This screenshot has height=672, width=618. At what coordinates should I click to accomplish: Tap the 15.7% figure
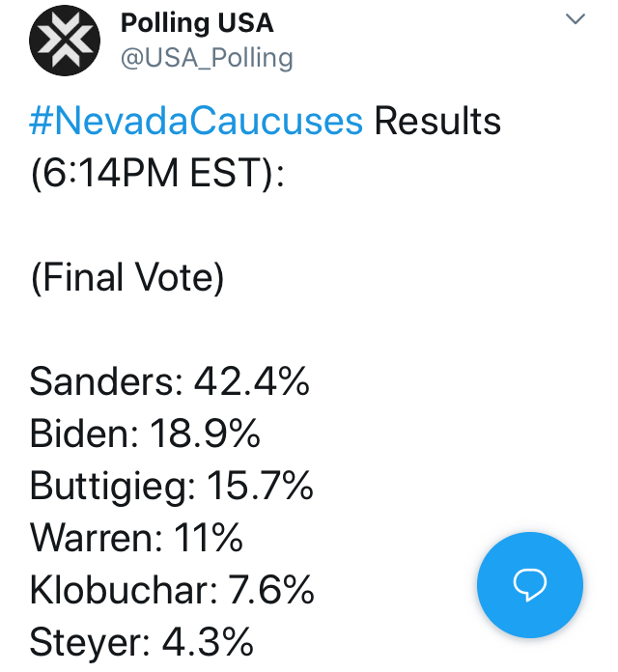click(x=260, y=485)
